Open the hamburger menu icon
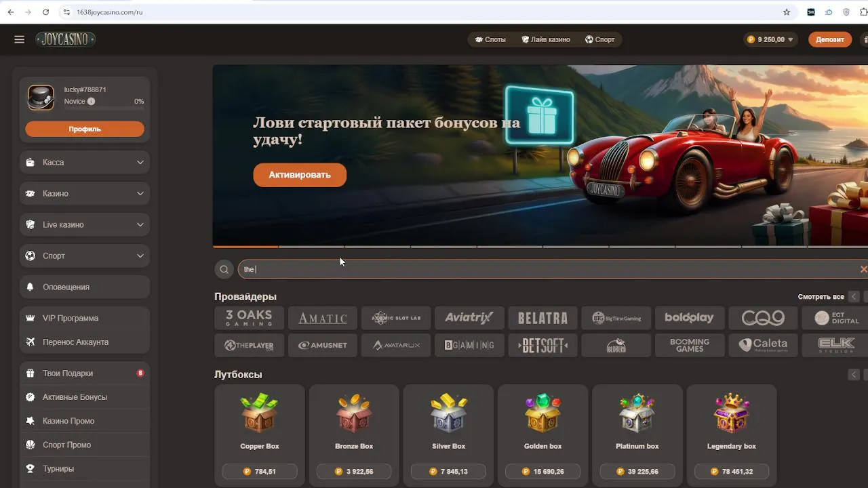 click(x=19, y=39)
